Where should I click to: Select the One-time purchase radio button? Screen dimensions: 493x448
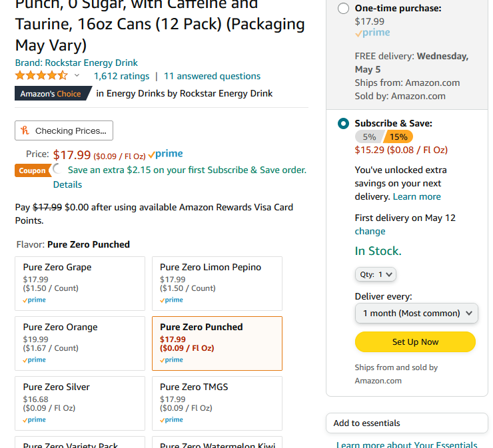click(343, 8)
